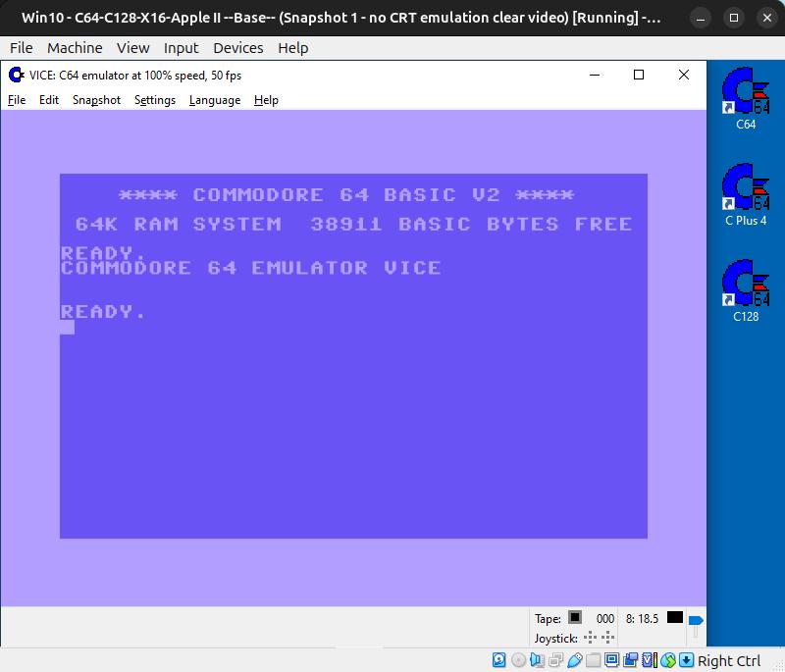The image size is (785, 672).
Task: Click the VirtualBox network adapter status icon
Action: (555, 660)
